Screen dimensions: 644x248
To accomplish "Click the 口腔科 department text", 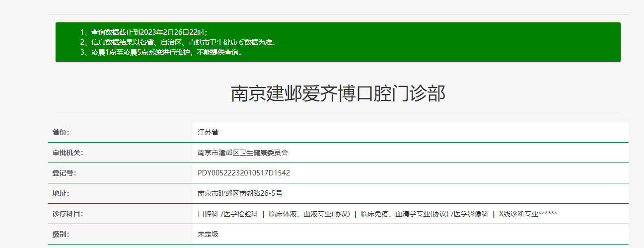I will tap(208, 214).
